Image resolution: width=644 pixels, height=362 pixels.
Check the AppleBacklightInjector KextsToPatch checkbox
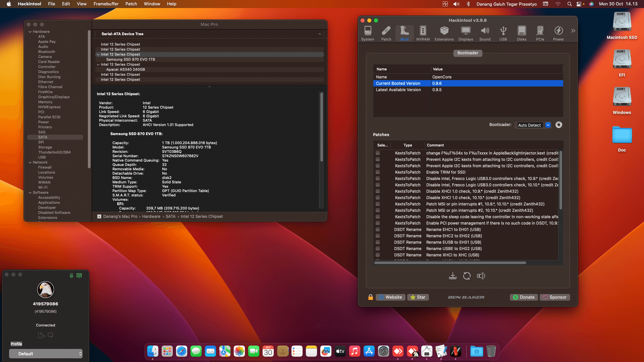(x=378, y=153)
